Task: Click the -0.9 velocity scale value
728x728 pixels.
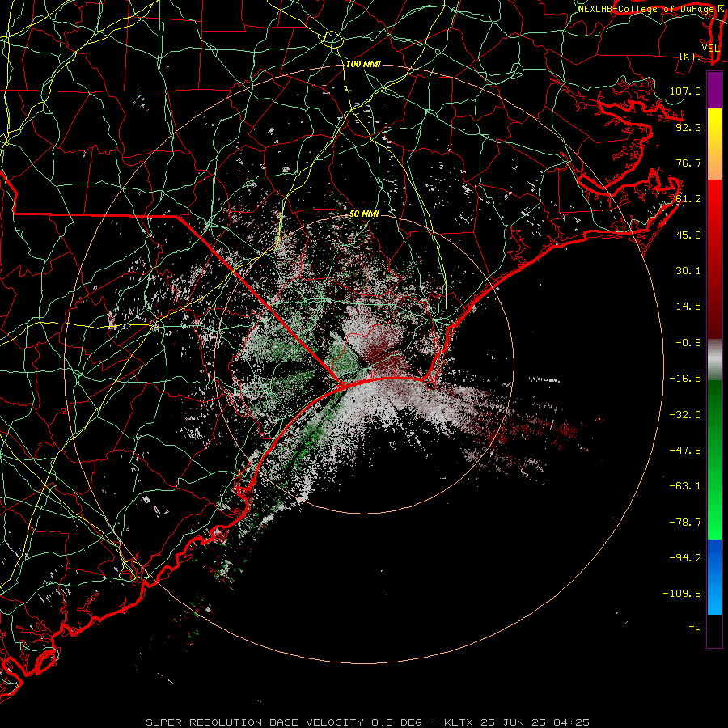Action: click(x=688, y=343)
